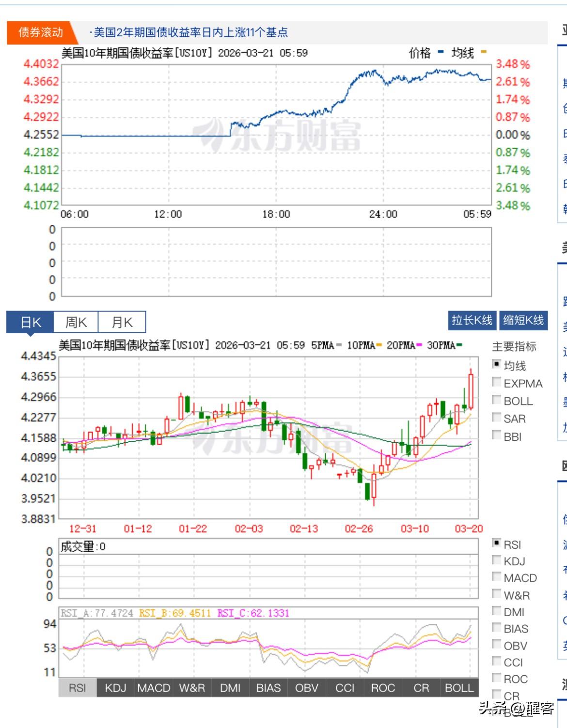567x728 pixels.
Task: Switch to the 月K (monthly) chart tab
Action: (x=123, y=322)
